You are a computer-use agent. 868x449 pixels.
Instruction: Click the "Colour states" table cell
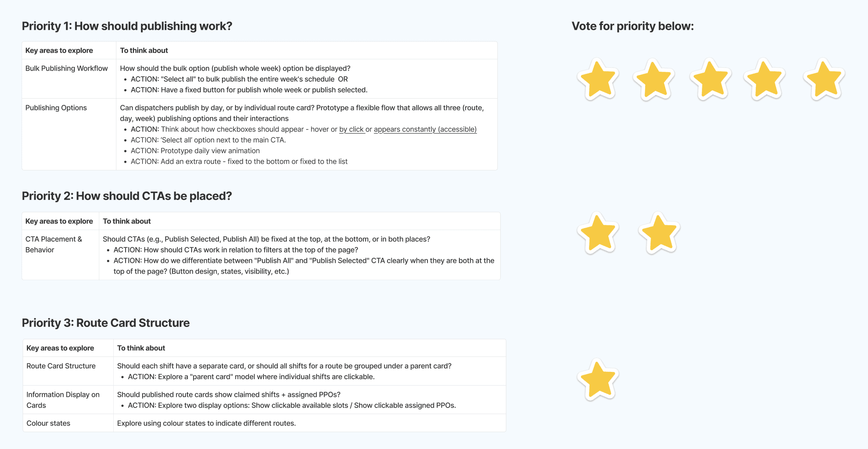68,423
